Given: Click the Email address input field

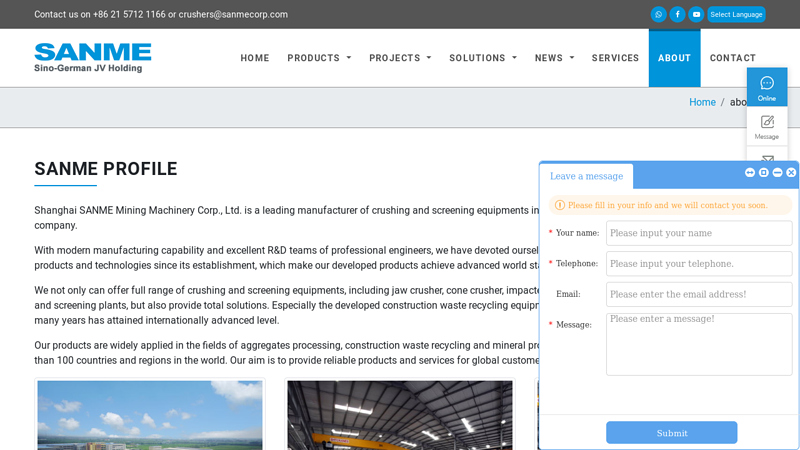Looking at the screenshot, I should coord(699,294).
